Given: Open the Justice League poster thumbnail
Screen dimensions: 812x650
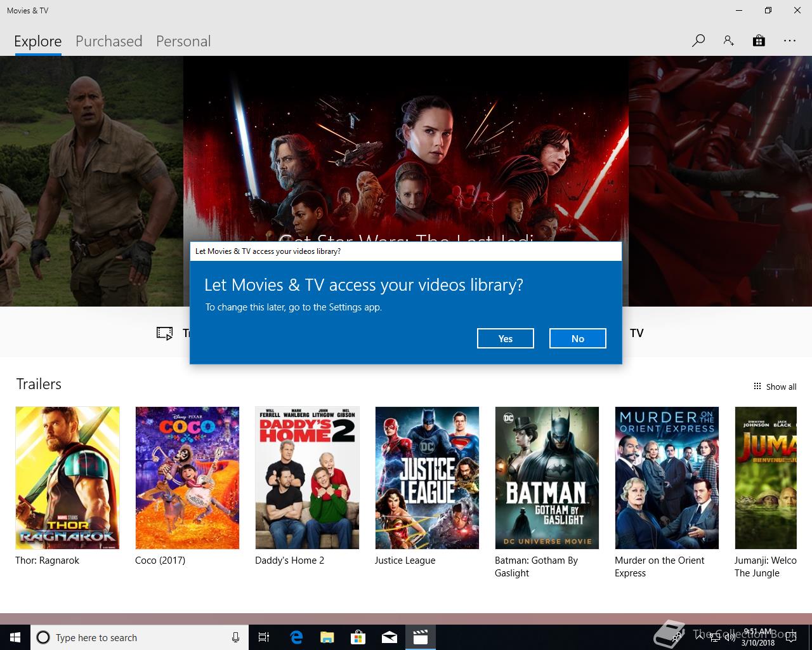Looking at the screenshot, I should pos(427,478).
